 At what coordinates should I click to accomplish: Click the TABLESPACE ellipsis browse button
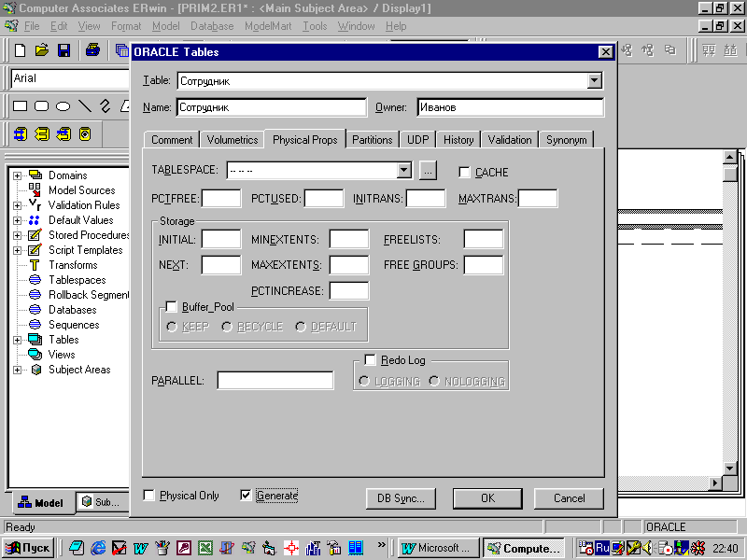428,170
